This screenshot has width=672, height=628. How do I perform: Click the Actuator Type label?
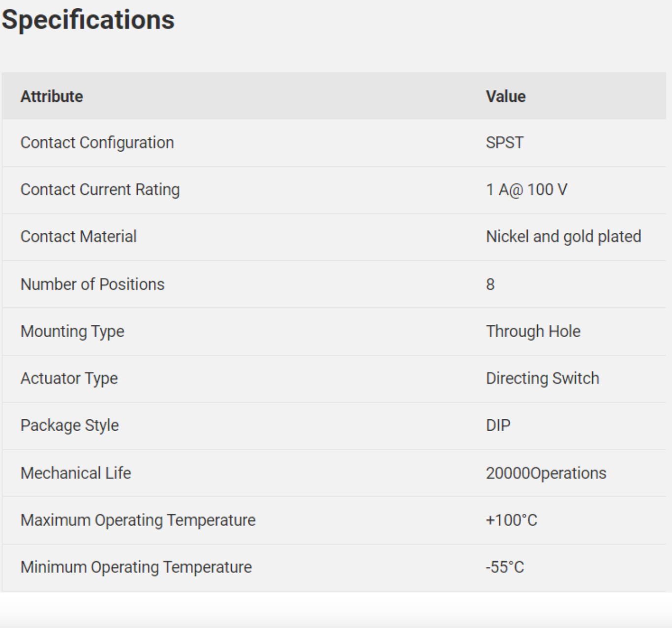pyautogui.click(x=69, y=378)
